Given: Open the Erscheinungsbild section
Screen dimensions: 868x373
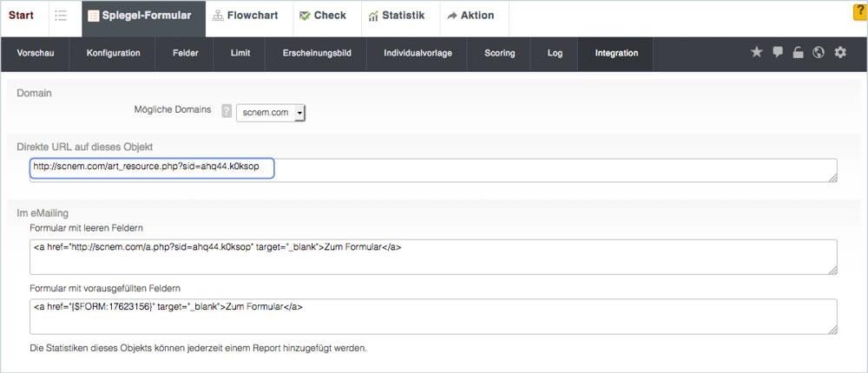Looking at the screenshot, I should click(x=317, y=53).
